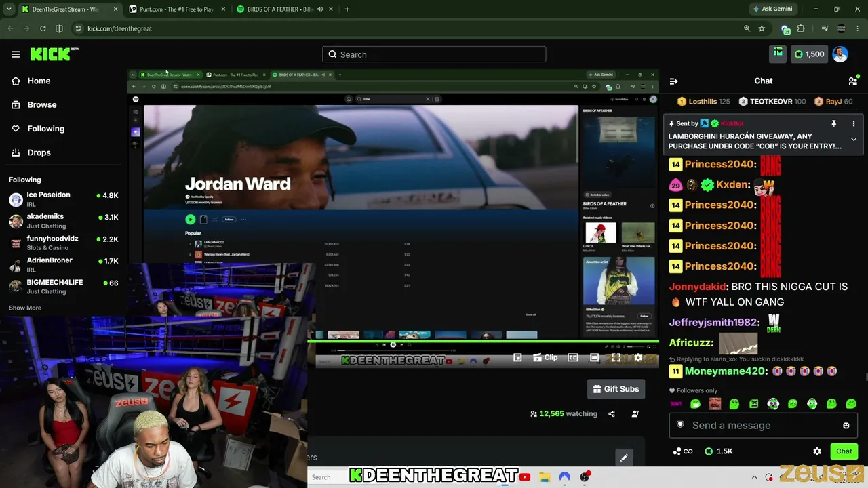Click Jeffreyjsmith1982 username in chat
The height and width of the screenshot is (488, 868).
point(714,323)
